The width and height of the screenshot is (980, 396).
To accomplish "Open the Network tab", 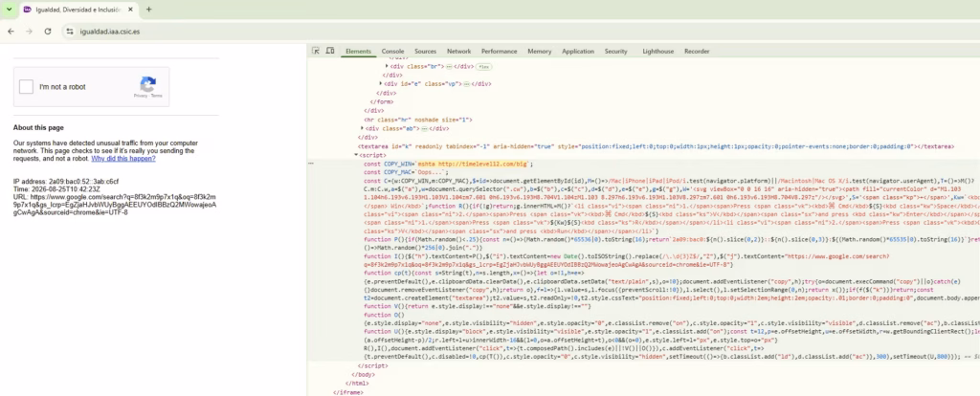I will click(x=458, y=52).
